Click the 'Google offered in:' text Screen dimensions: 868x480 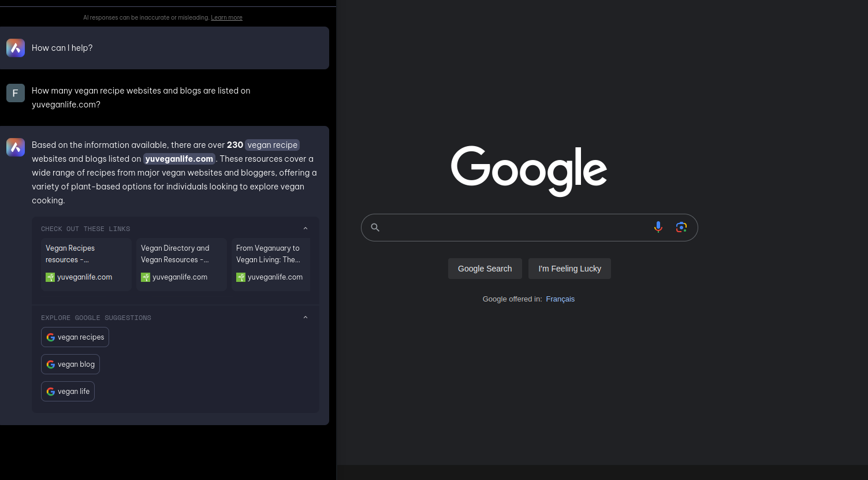coord(512,299)
